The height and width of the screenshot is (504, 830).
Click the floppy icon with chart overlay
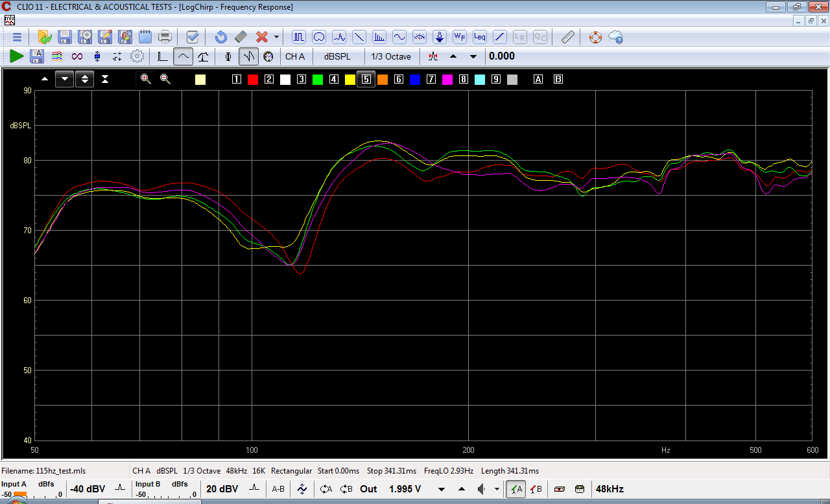pos(125,37)
